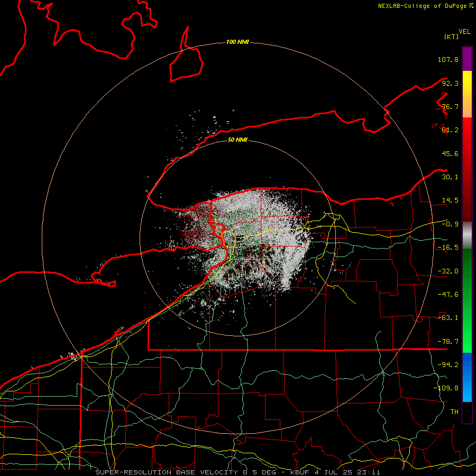Click the 100 NMI range ring label
The height and width of the screenshot is (476, 476).
tap(237, 42)
